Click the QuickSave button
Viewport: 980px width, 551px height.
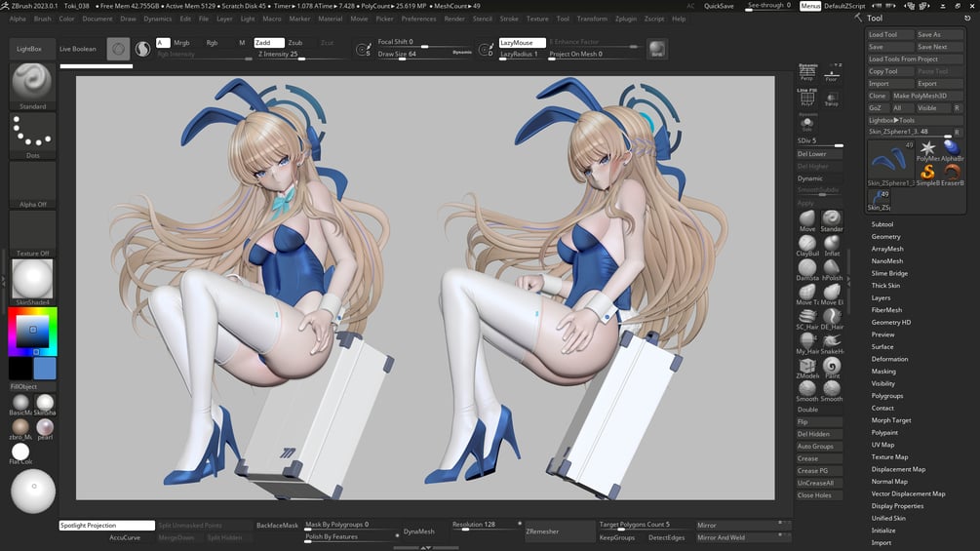point(719,6)
